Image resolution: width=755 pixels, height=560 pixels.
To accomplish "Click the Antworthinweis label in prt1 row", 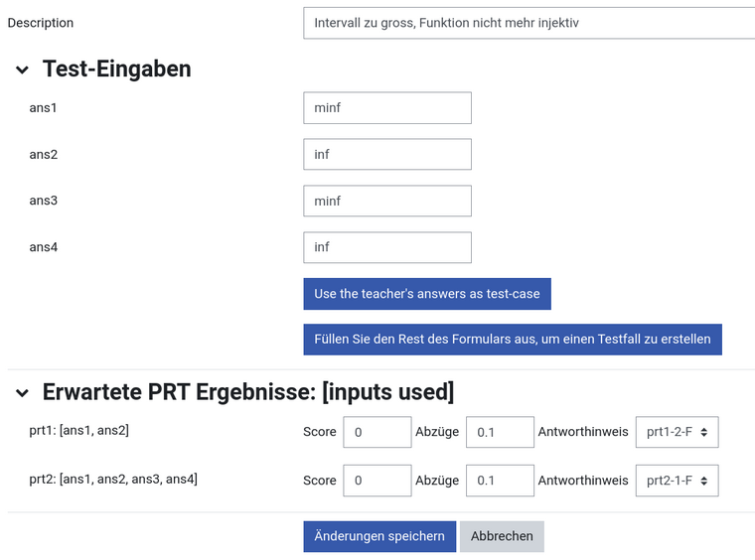I will coord(583,432).
